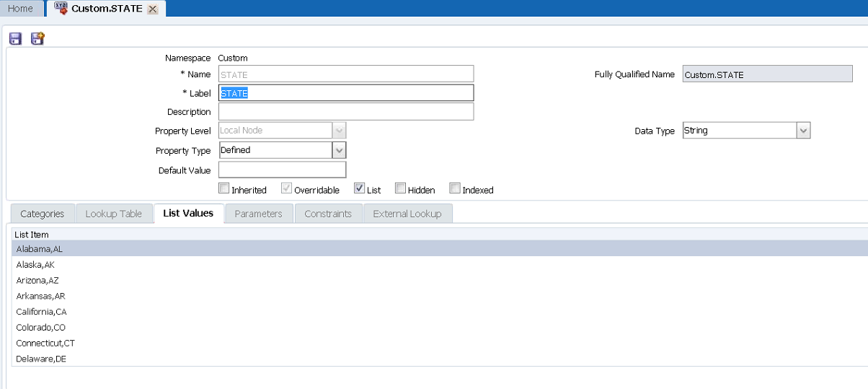868x389 pixels.
Task: Click the List Item column header
Action: 32,235
